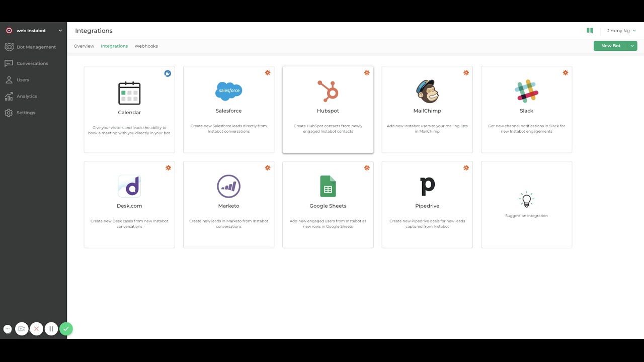Click the MailChimp monkey logo
This screenshot has width=644, height=362.
427,91
